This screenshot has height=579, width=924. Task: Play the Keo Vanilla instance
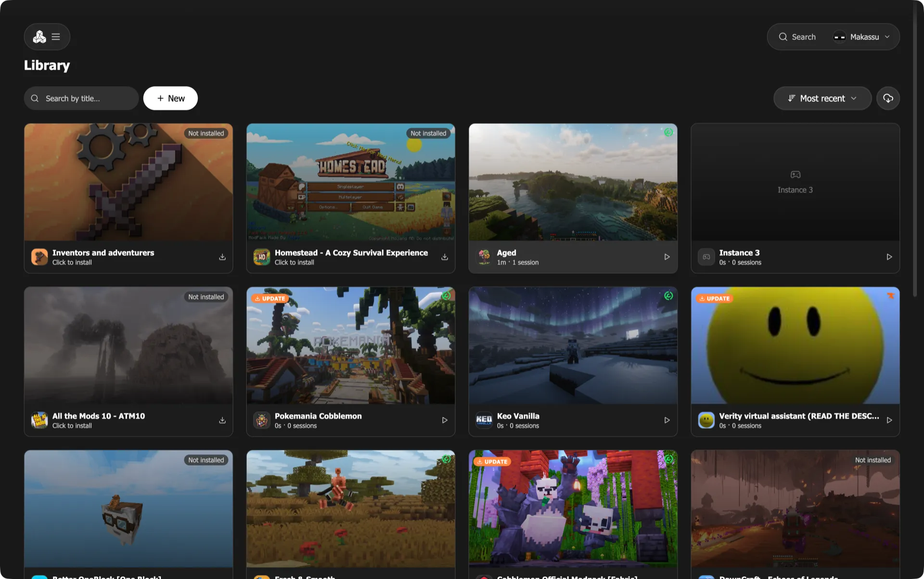coord(667,420)
